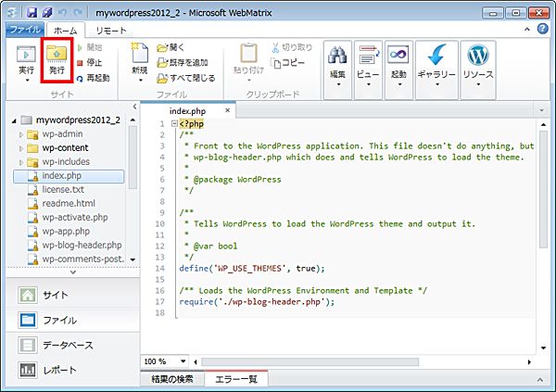Close the index.php tab
This screenshot has width=556, height=392.
coord(227,110)
